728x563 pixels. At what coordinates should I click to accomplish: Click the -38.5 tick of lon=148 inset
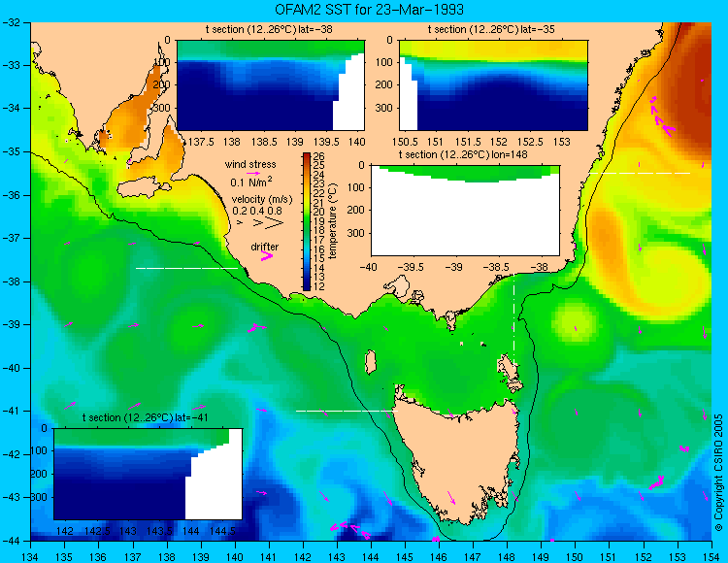(x=496, y=267)
